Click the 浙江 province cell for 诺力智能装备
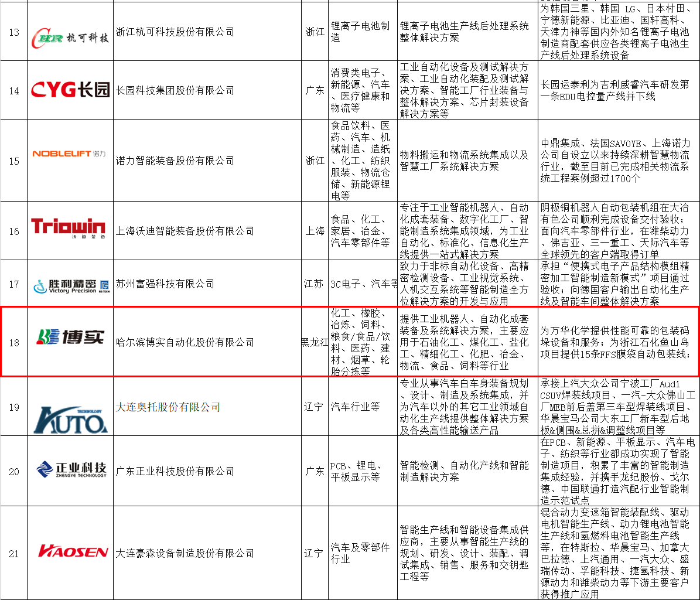 tap(315, 161)
